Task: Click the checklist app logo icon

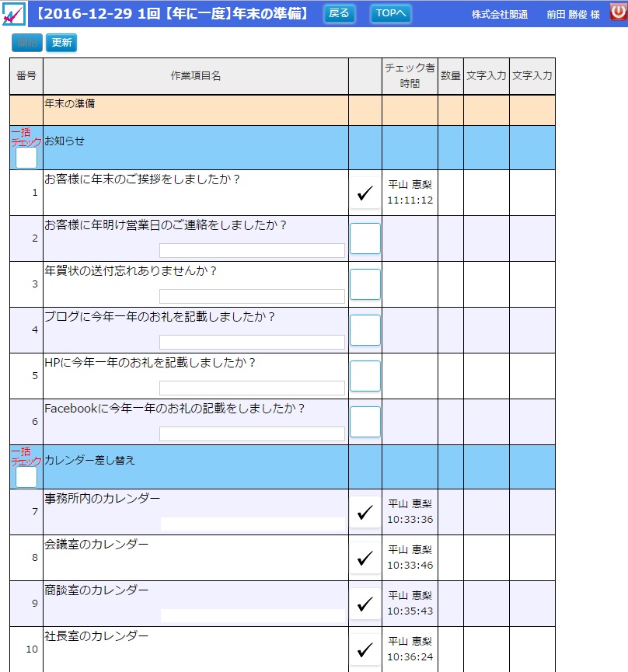Action: pyautogui.click(x=13, y=13)
